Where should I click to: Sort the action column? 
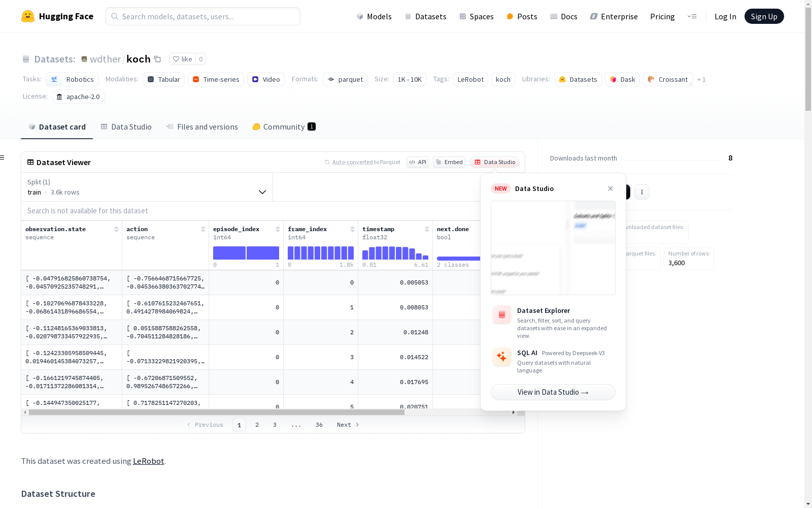click(x=203, y=229)
